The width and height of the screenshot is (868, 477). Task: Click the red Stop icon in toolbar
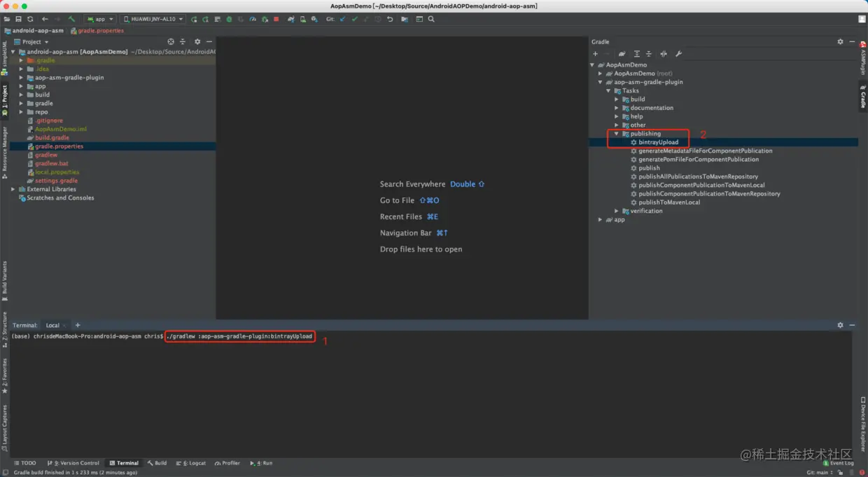point(276,19)
